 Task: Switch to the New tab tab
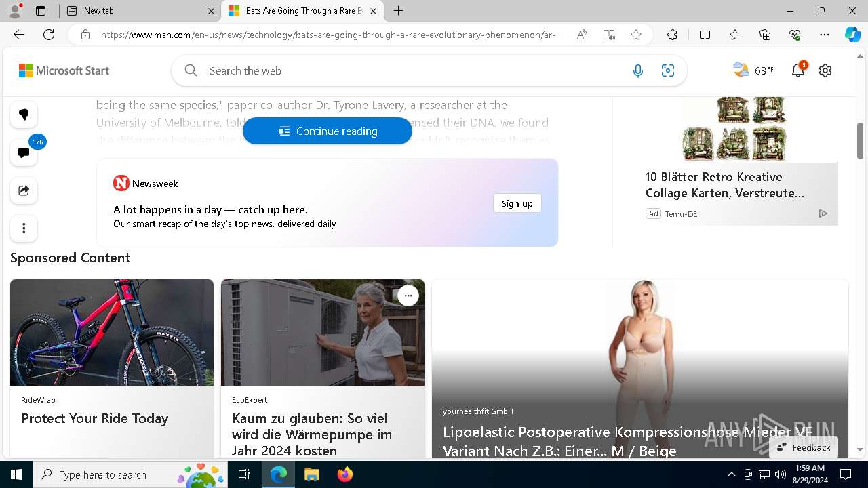(x=140, y=11)
